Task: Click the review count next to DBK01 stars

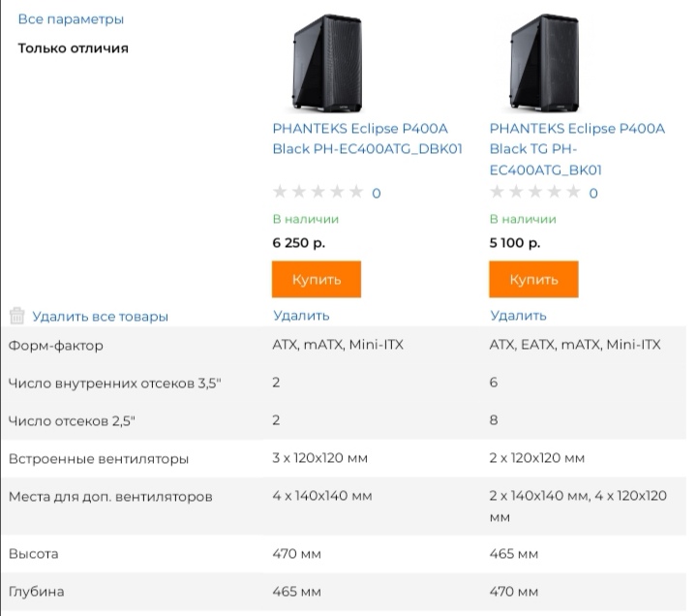Action: tap(377, 193)
